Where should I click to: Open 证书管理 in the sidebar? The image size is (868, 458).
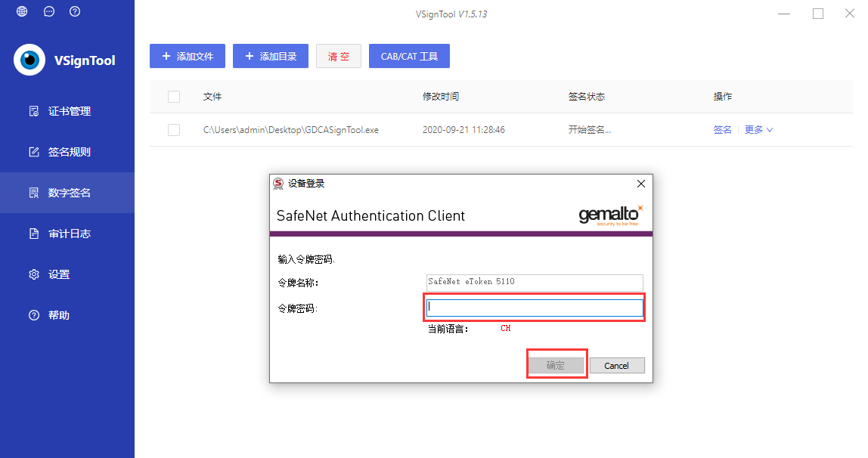point(67,111)
